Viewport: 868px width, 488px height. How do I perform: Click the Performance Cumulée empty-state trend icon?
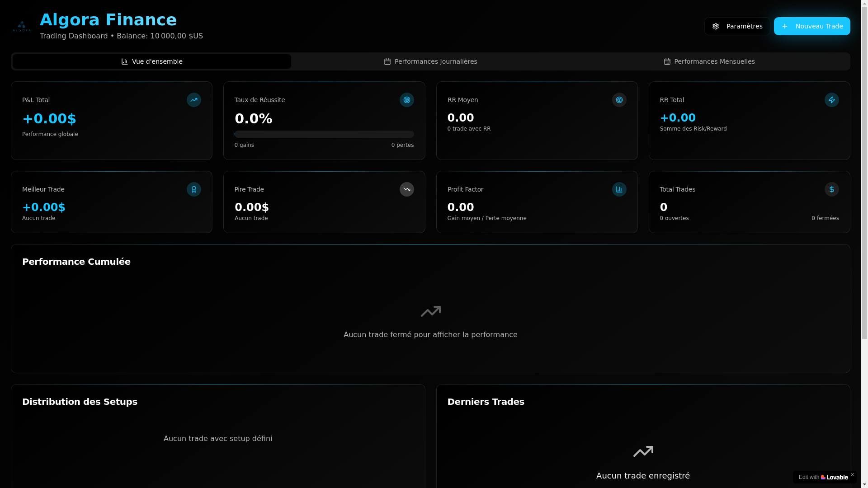pos(431,311)
